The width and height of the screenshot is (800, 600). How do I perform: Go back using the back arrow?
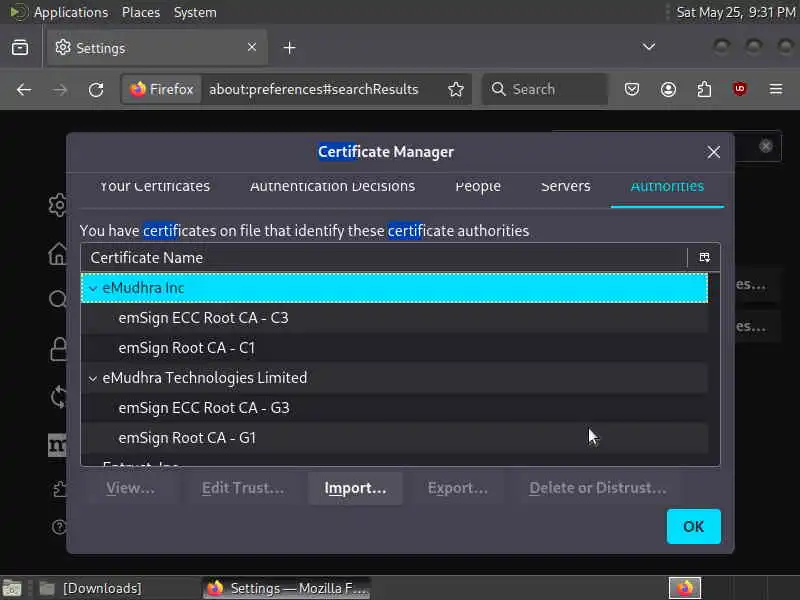(23, 90)
